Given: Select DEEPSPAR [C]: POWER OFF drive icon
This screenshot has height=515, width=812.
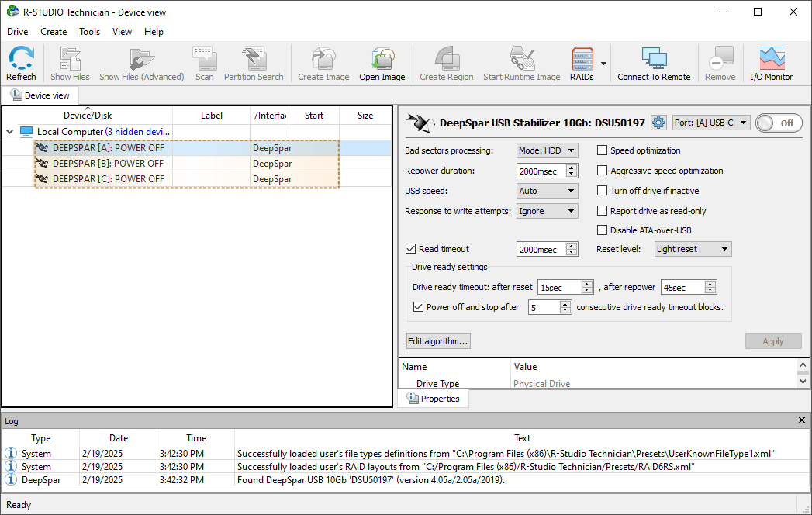Looking at the screenshot, I should [x=42, y=179].
